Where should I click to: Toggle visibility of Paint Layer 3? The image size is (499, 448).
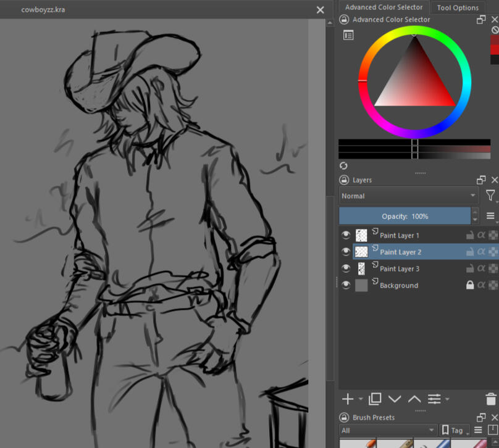pyautogui.click(x=346, y=268)
